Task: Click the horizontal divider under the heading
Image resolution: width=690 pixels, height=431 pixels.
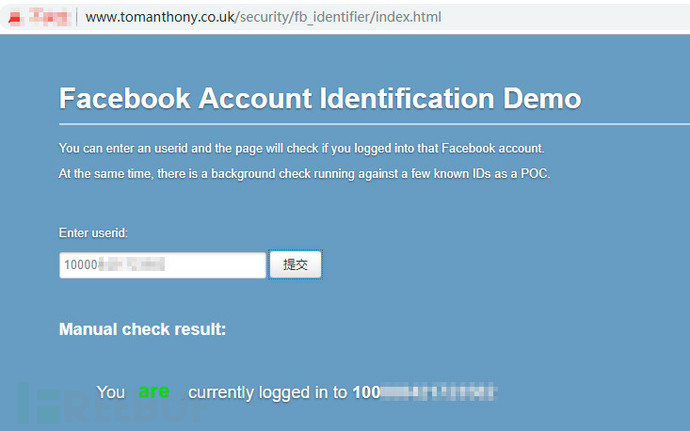Action: tap(374, 124)
